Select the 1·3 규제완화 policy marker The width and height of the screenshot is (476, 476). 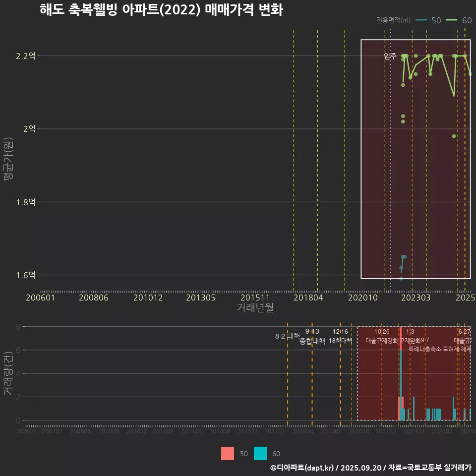(410, 335)
